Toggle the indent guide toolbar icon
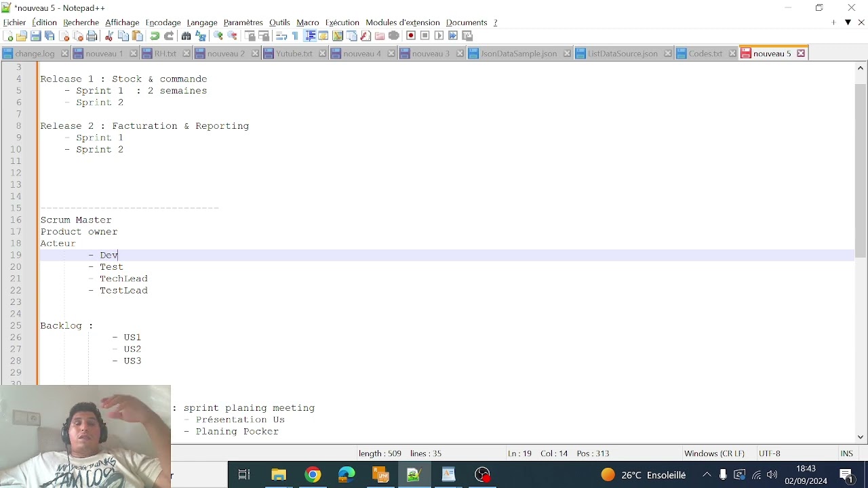Viewport: 868px width, 488px height. click(310, 36)
